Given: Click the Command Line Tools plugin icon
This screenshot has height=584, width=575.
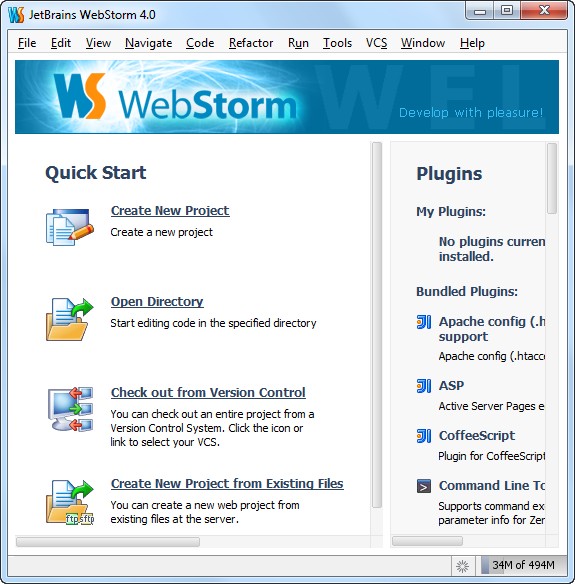Looking at the screenshot, I should tap(424, 486).
